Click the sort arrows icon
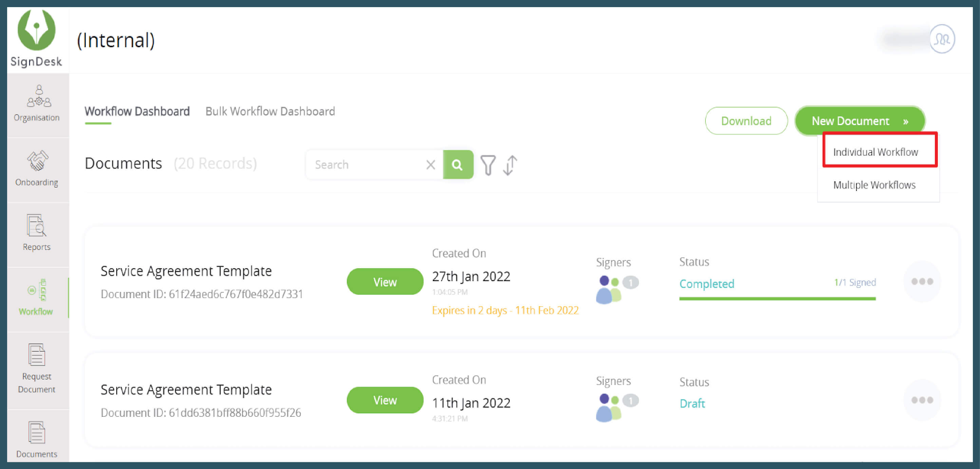 pos(510,165)
